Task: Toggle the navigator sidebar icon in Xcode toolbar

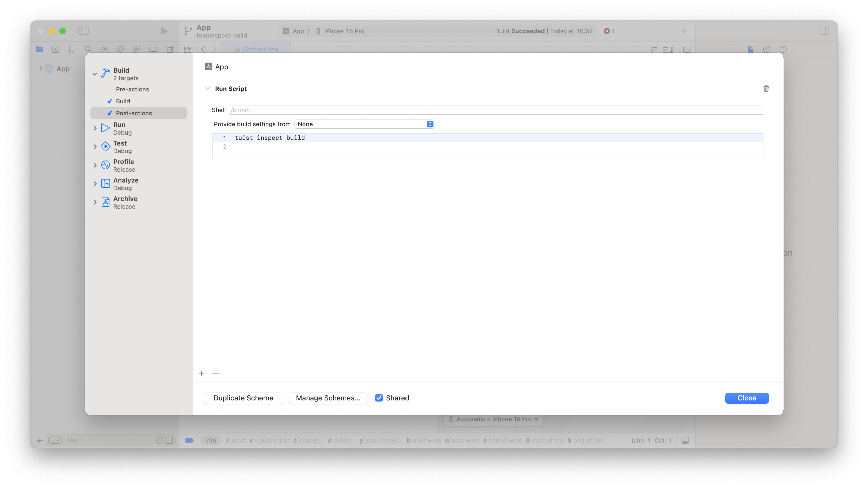Action: click(83, 31)
